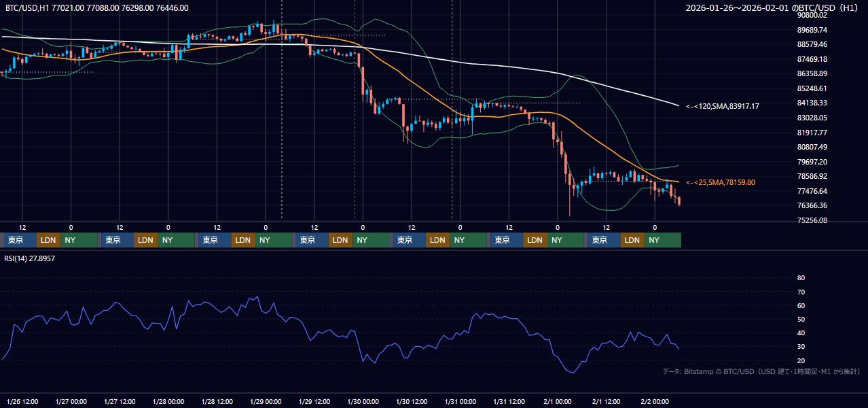The image size is (868, 408).
Task: Click the 25 SMA label 78159.80
Action: tap(721, 182)
